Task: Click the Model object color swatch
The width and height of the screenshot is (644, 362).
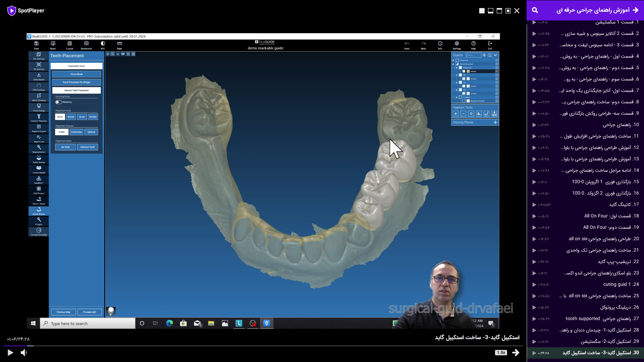Action: pos(468,71)
